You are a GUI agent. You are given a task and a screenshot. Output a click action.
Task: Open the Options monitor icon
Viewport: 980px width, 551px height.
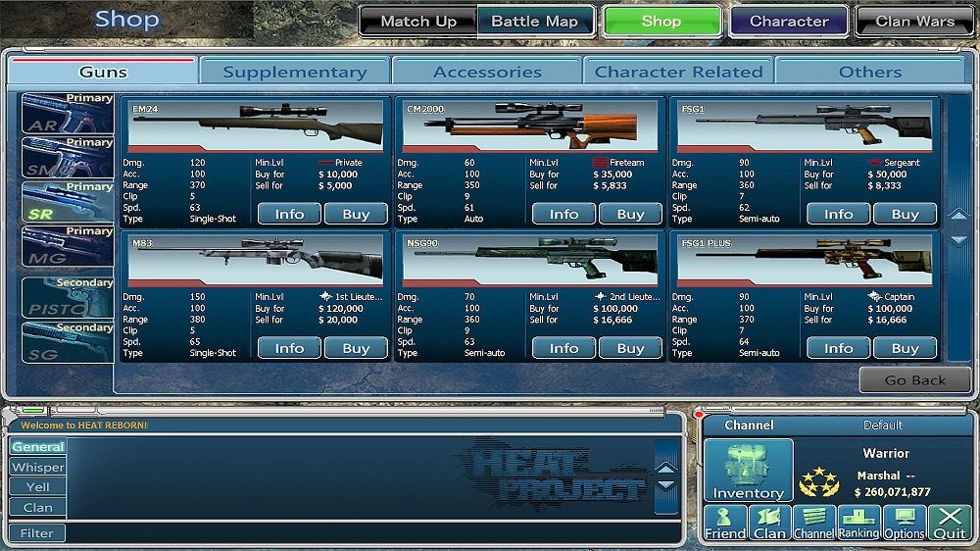click(x=904, y=523)
